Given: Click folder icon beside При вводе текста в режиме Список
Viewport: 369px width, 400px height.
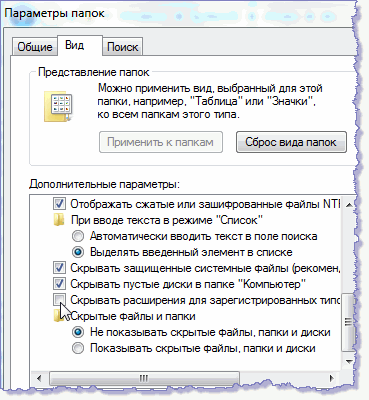Looking at the screenshot, I should (59, 220).
